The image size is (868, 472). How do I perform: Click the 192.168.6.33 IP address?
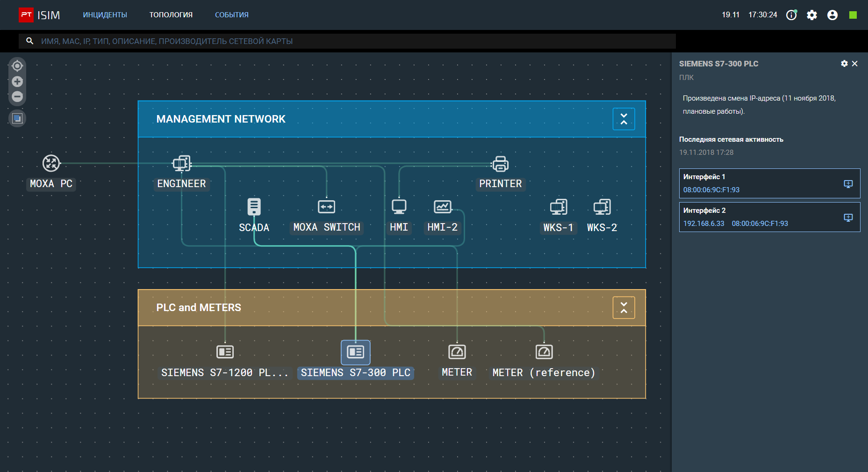[x=704, y=224]
